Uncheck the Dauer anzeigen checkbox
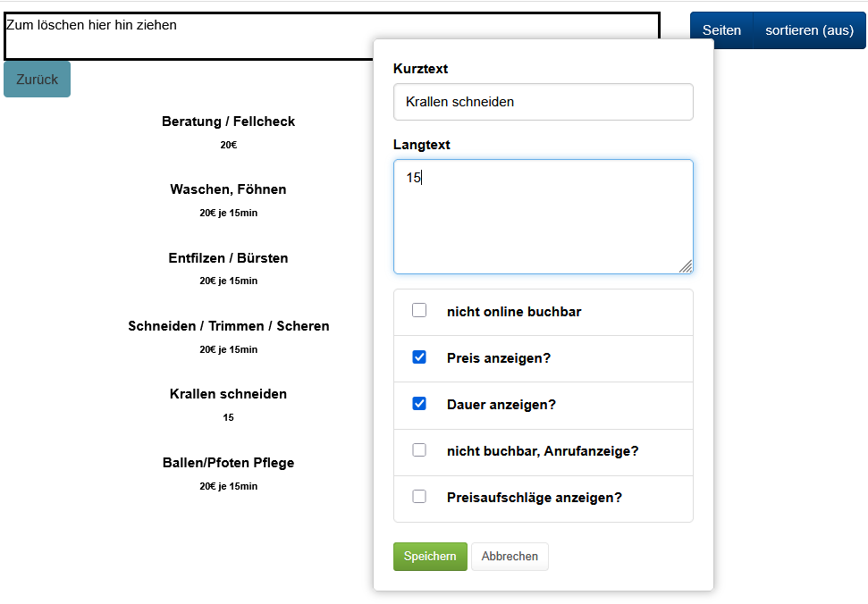This screenshot has width=868, height=604. [x=419, y=404]
